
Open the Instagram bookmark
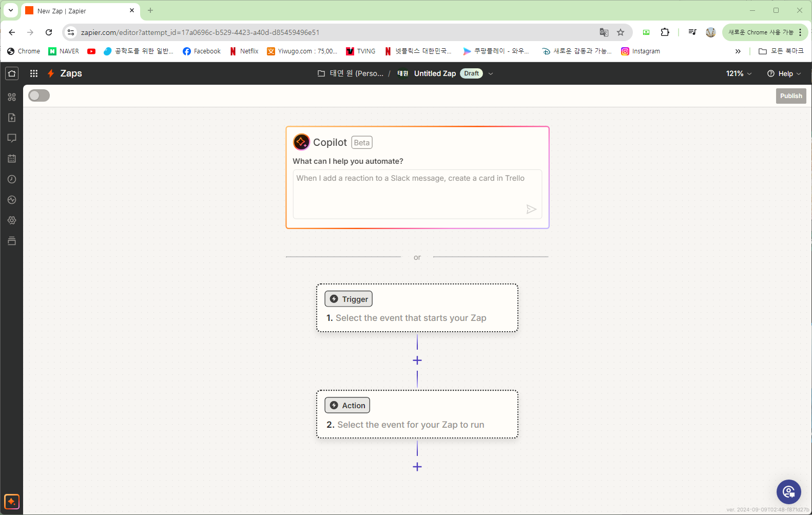click(641, 51)
